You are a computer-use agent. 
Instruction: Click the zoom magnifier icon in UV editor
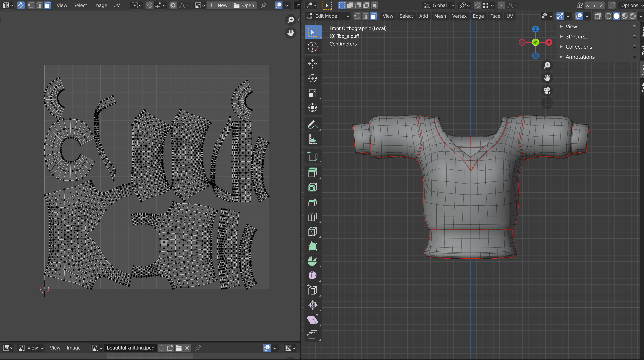click(x=290, y=20)
